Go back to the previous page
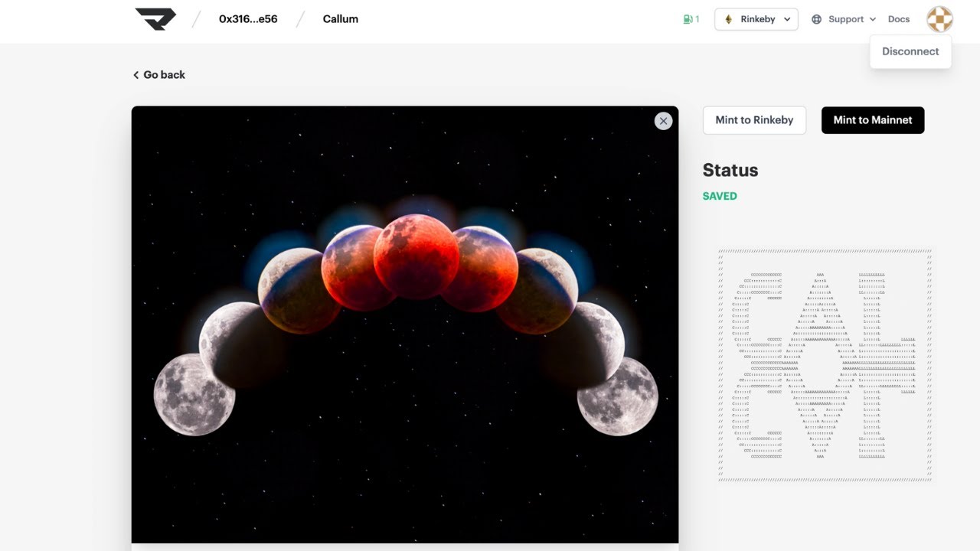Image resolution: width=980 pixels, height=551 pixels. 159,75
